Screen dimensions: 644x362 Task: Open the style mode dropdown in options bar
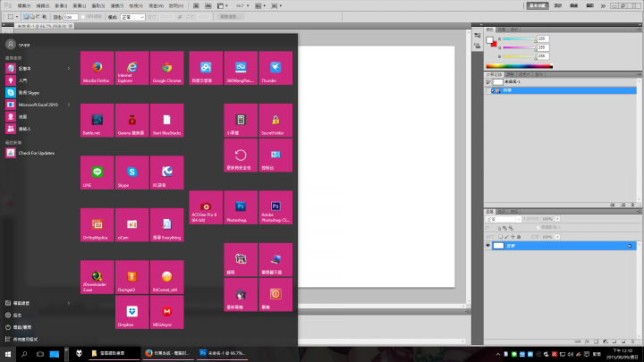pyautogui.click(x=134, y=16)
